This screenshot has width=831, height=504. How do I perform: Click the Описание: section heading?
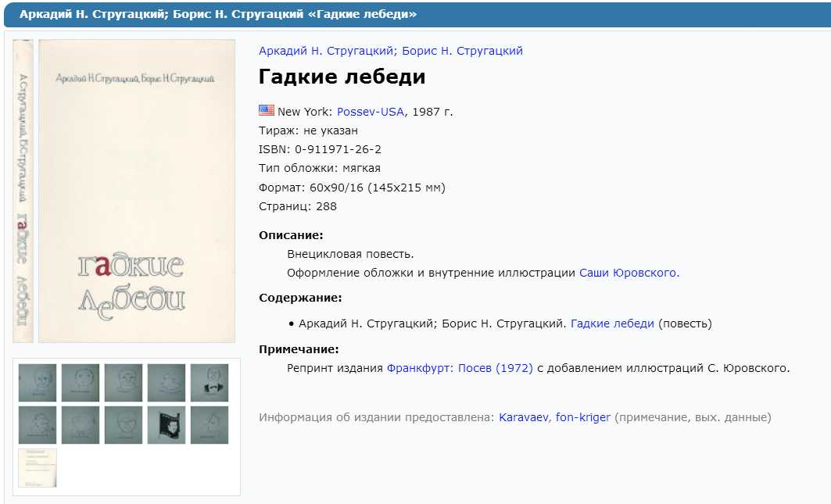pyautogui.click(x=291, y=235)
